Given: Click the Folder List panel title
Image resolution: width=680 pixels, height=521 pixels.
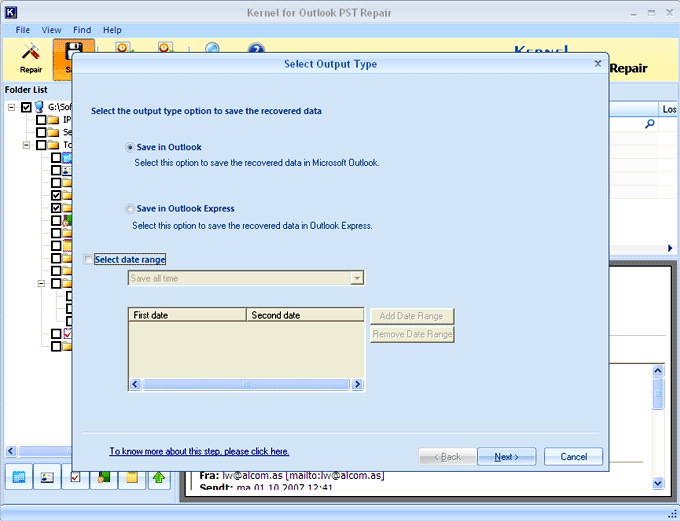Looking at the screenshot, I should coord(26,90).
